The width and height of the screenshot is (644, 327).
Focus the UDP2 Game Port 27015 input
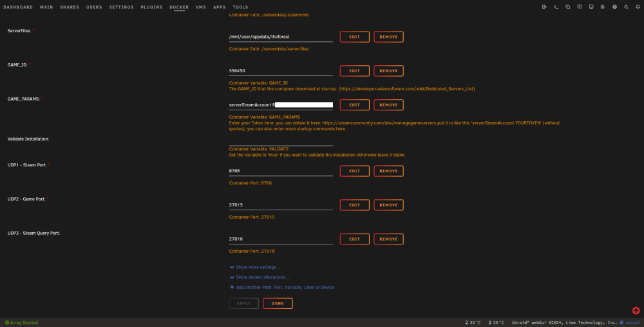281,205
